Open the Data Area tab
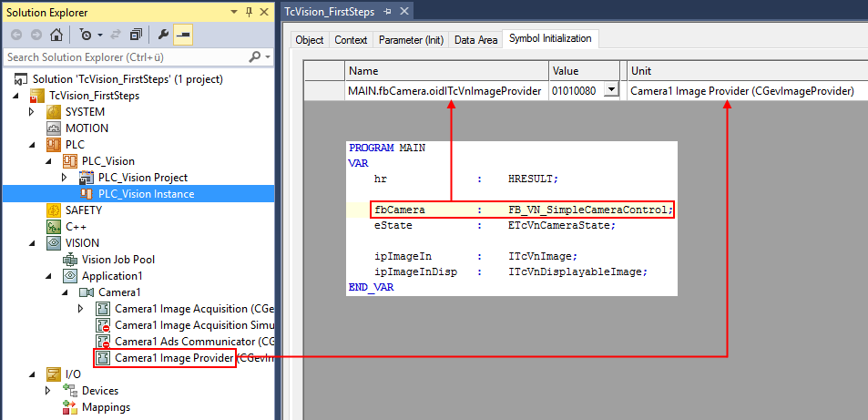Viewport: 868px width, 420px height. (475, 40)
